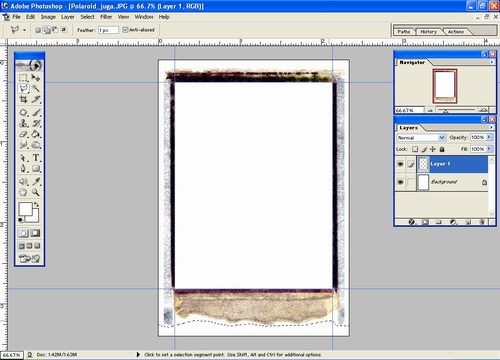Switch to the Actions tab
The width and height of the screenshot is (500, 360).
(x=456, y=32)
